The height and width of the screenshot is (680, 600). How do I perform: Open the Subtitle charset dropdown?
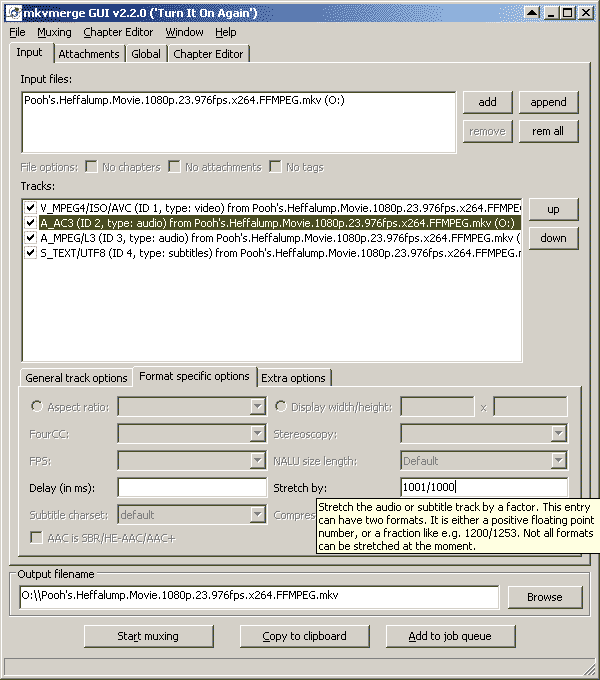point(258,515)
